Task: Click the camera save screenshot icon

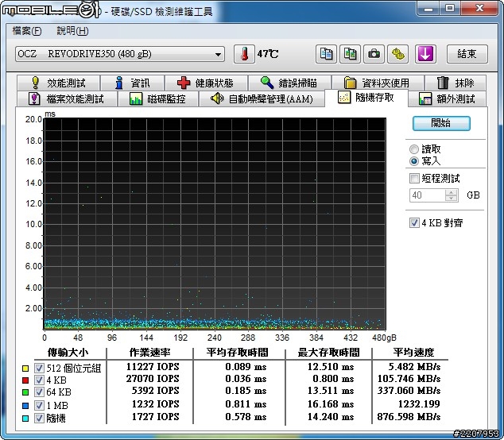Action: (x=374, y=54)
